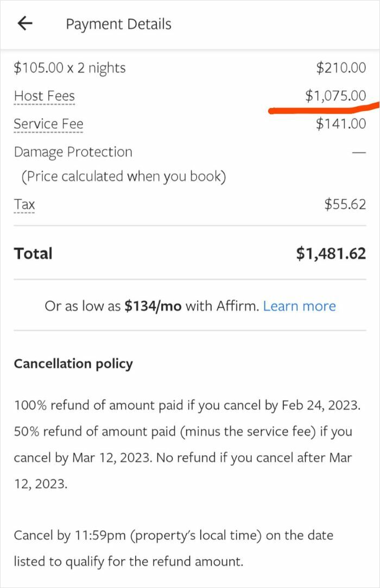The image size is (380, 588).
Task: Tap the $134/mo Affirm offer text
Action: (153, 306)
